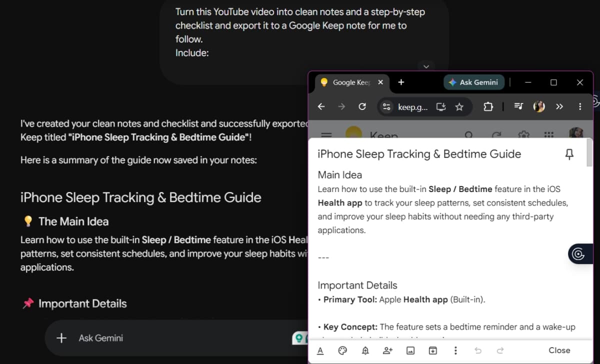This screenshot has width=600, height=364.
Task: Open formatting options in Keep note toolbar
Action: click(x=320, y=350)
